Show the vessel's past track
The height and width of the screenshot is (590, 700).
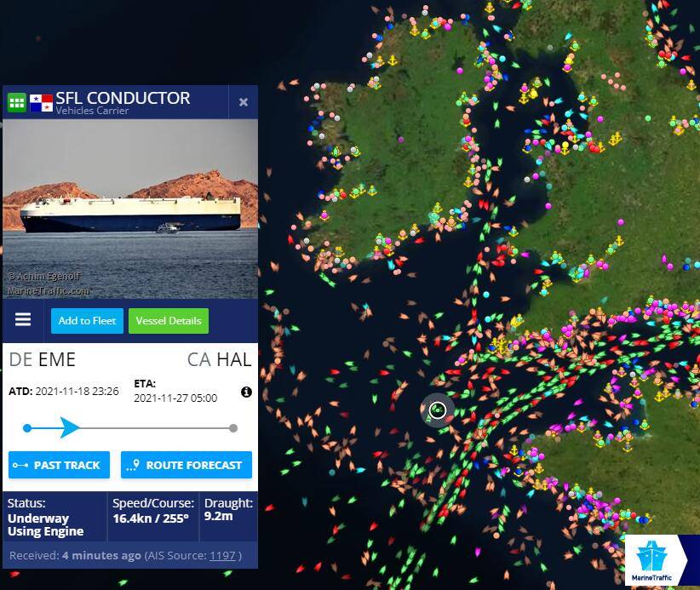click(59, 465)
